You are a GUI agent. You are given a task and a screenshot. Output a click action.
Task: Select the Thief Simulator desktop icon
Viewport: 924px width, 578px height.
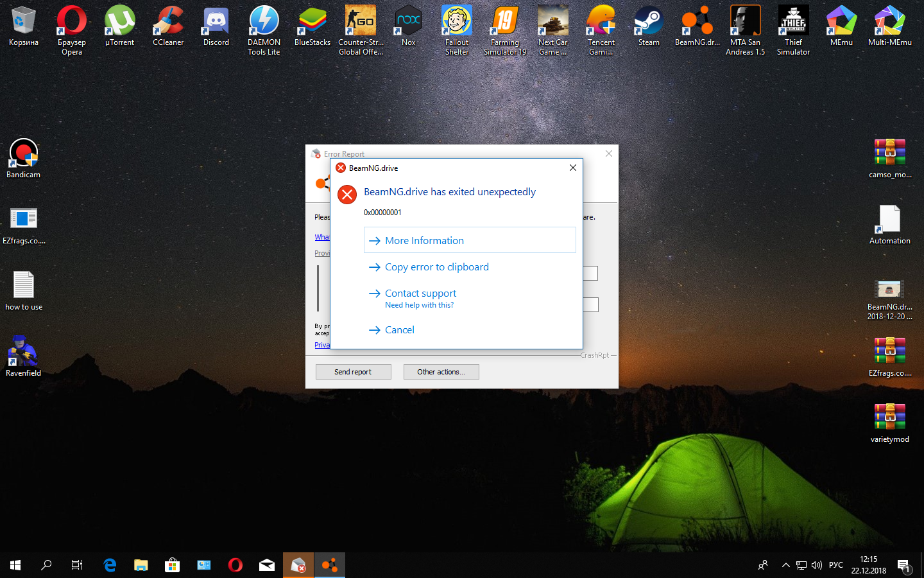tap(794, 30)
